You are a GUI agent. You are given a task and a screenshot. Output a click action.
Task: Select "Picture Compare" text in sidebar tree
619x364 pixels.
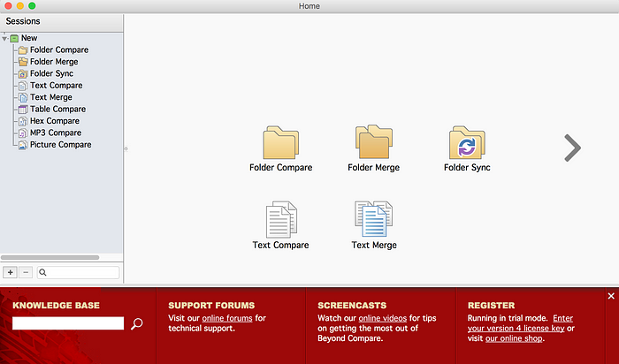pos(61,145)
